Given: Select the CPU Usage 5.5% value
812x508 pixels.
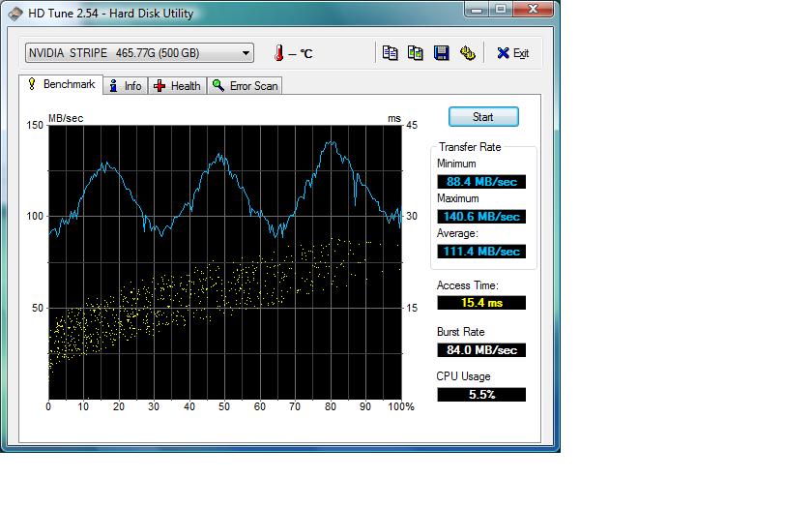Looking at the screenshot, I should click(x=481, y=395).
